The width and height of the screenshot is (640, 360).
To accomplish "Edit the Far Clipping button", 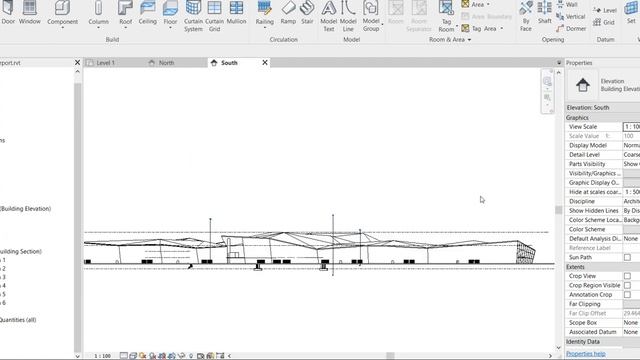I will pyautogui.click(x=631, y=304).
